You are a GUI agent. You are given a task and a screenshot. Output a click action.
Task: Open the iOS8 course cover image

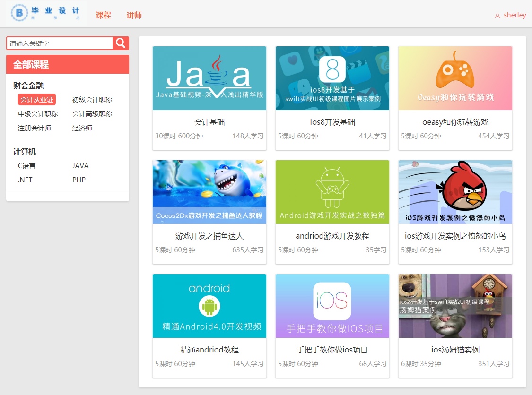(332, 78)
